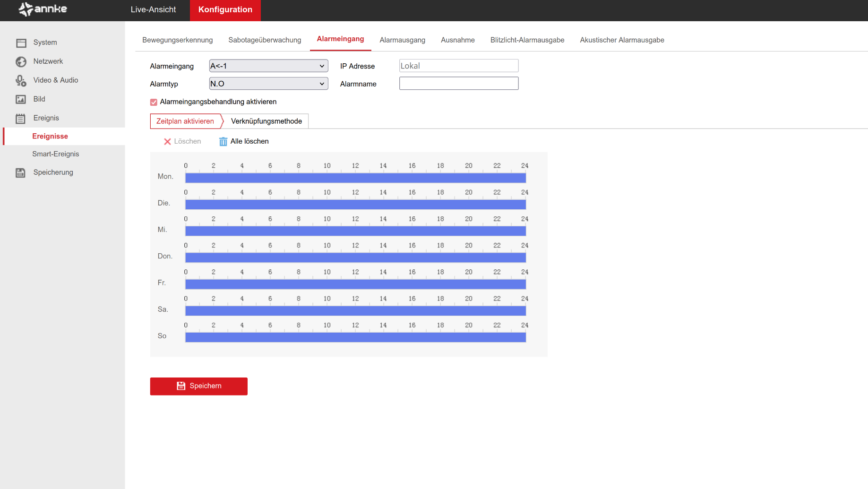
Task: Click the Bild picture icon
Action: coord(21,99)
